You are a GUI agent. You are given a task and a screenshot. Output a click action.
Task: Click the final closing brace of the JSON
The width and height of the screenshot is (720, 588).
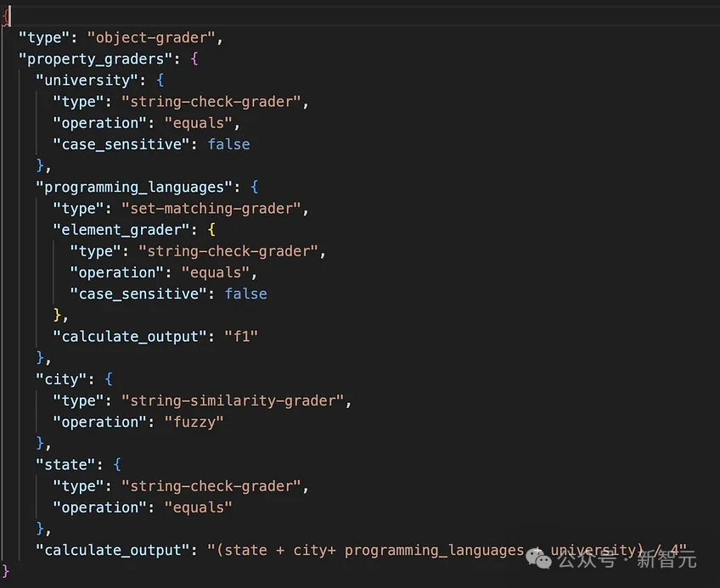(x=5, y=572)
